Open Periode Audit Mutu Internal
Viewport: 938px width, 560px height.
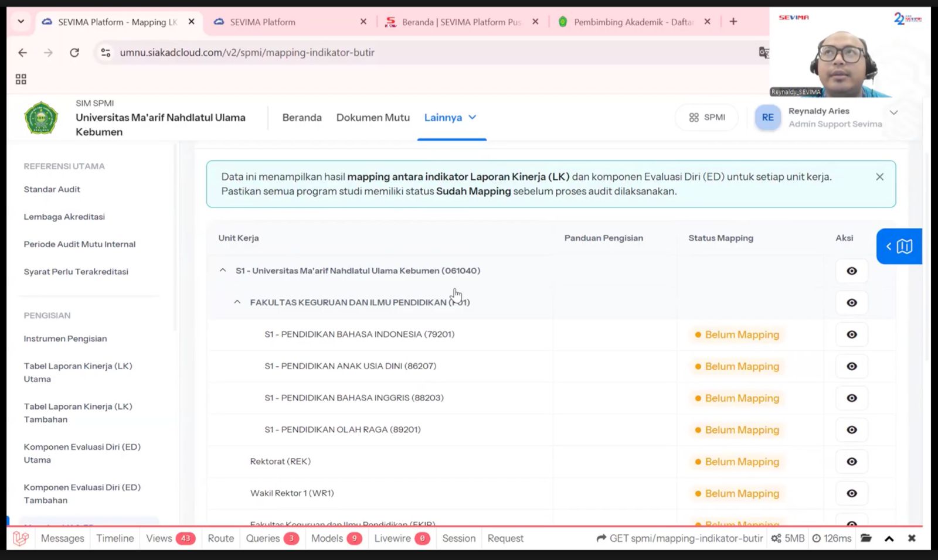[79, 244]
